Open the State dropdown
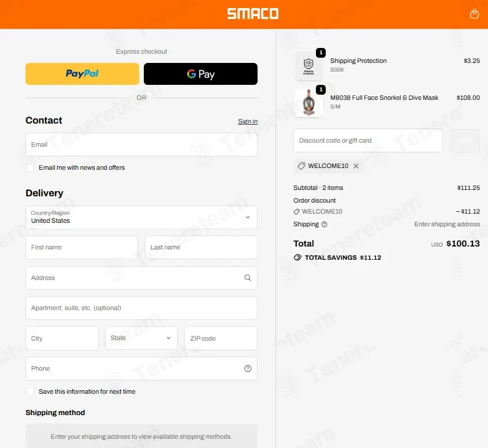This screenshot has width=488, height=448. [x=141, y=338]
